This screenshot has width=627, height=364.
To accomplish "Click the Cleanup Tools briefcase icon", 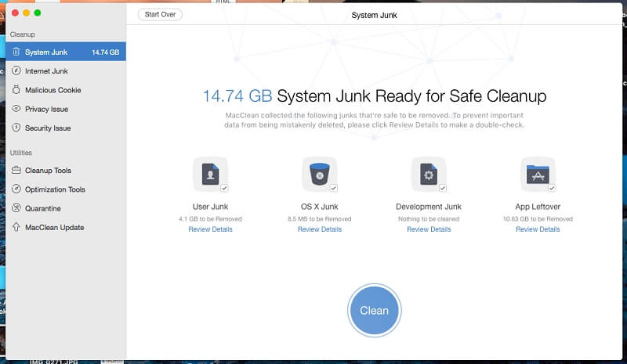I will click(16, 171).
